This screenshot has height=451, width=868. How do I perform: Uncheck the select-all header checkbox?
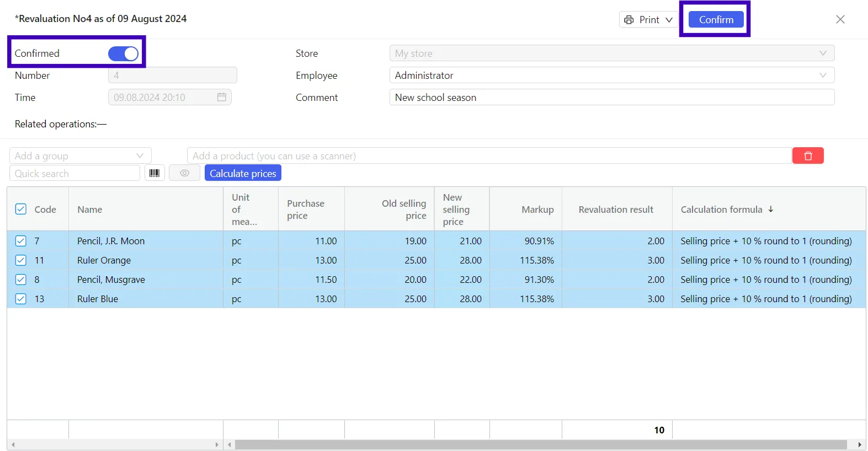point(21,209)
